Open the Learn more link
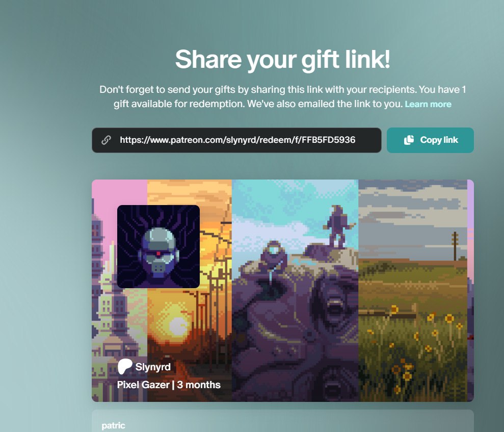 click(428, 104)
